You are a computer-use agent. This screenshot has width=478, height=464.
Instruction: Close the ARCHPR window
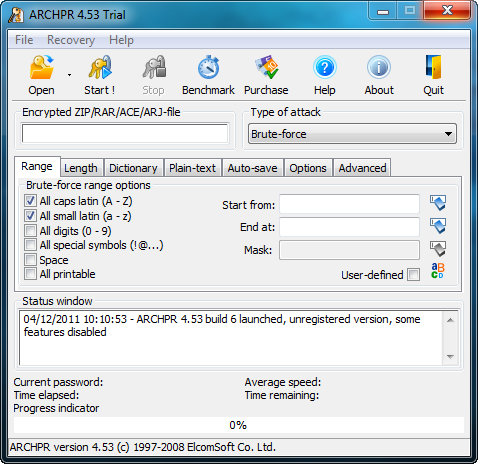[x=447, y=11]
